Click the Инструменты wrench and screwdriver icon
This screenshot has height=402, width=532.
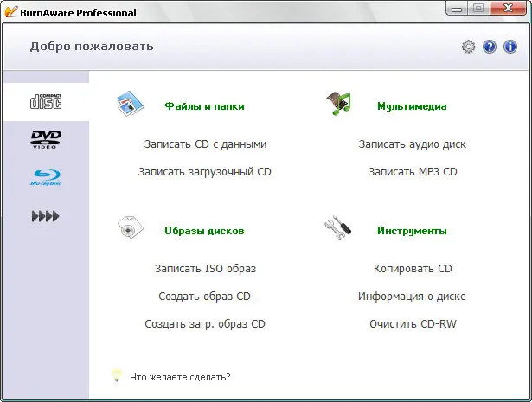coord(338,227)
